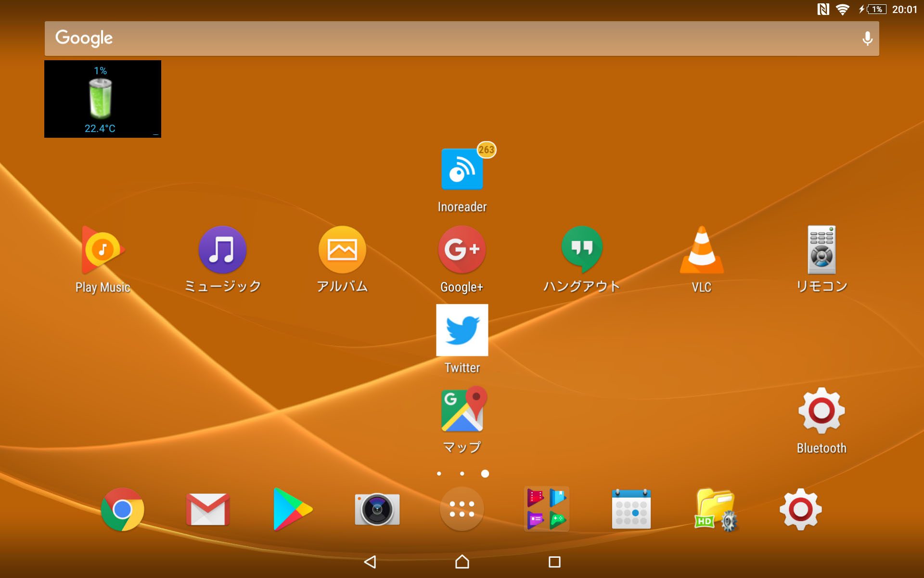
Task: Open Settings gear in dock
Action: (x=801, y=509)
